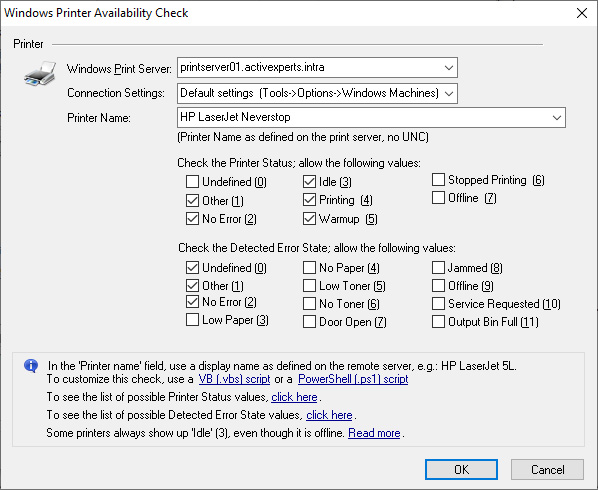
Task: Open the PowerShell (.ps1) script link
Action: click(x=353, y=379)
